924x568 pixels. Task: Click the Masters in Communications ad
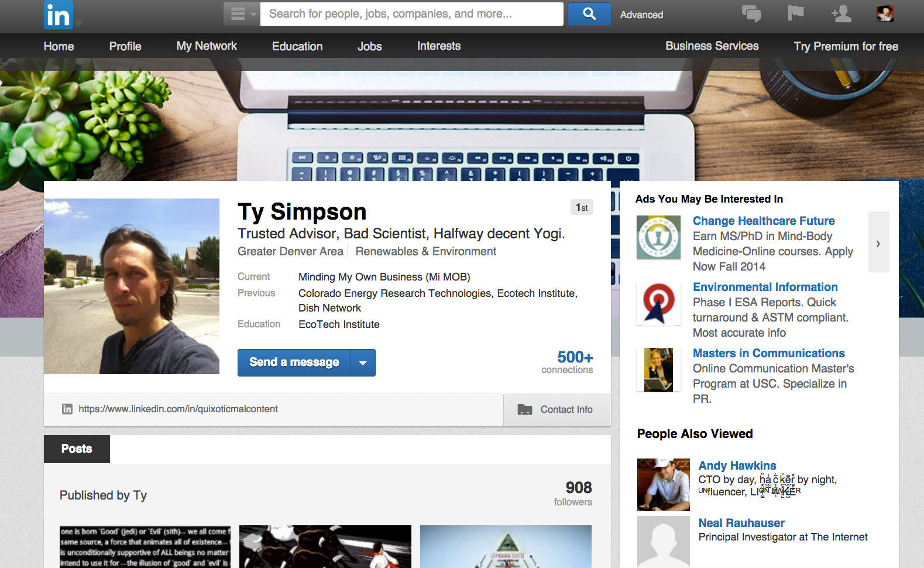[x=769, y=353]
